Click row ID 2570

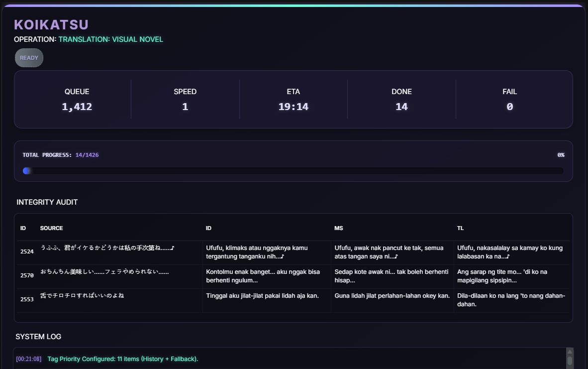click(x=27, y=275)
